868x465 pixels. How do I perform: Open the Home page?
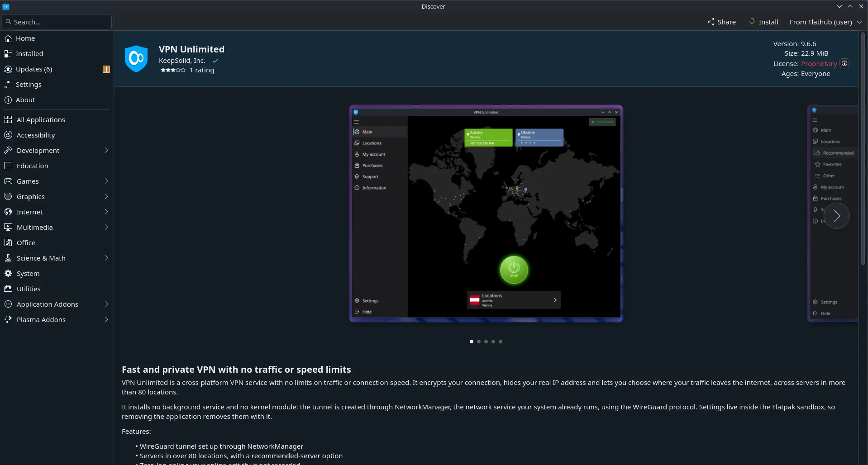(57, 38)
